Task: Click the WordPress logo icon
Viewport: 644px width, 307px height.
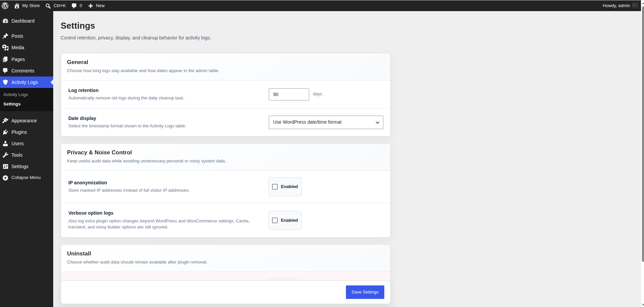Action: pyautogui.click(x=5, y=6)
